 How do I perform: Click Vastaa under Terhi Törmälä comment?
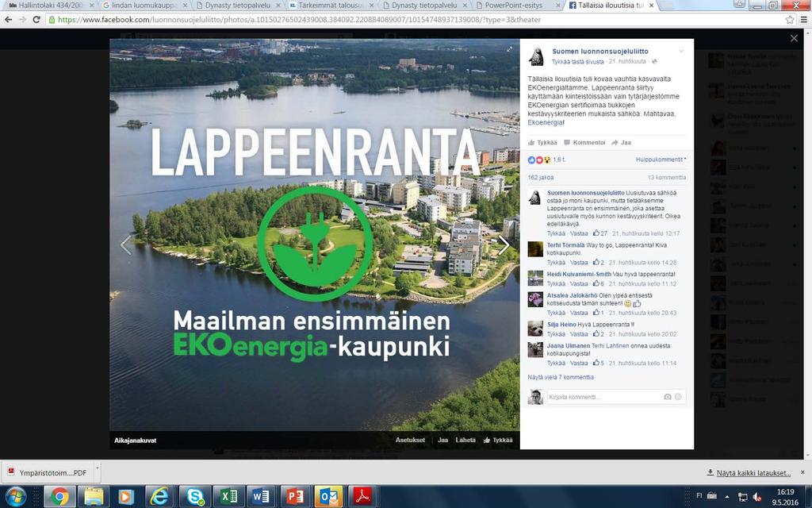coord(579,263)
